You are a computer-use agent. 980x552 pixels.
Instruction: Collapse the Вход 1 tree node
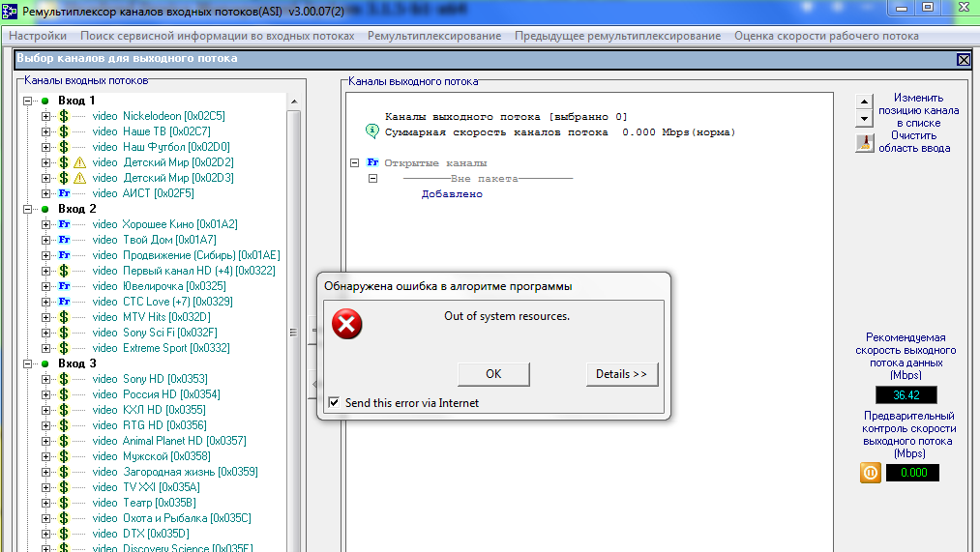[27, 101]
